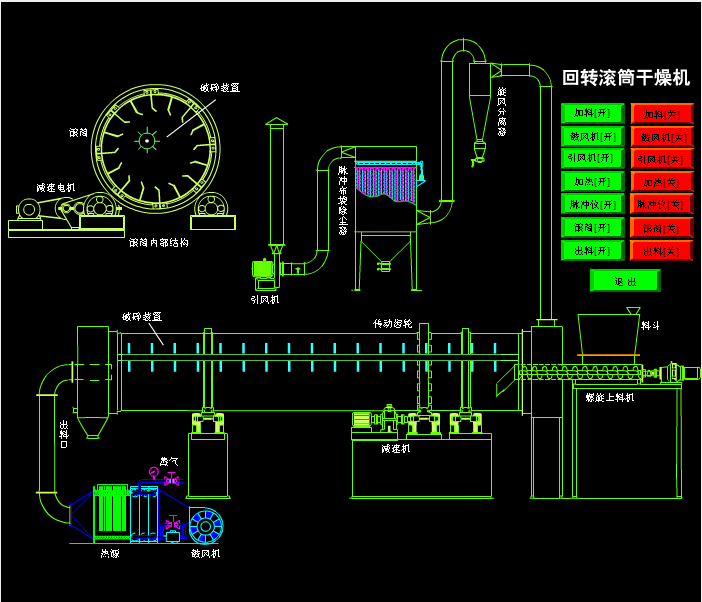This screenshot has width=702, height=602.
Task: Select the drum cross-section center hub
Action: (x=147, y=141)
